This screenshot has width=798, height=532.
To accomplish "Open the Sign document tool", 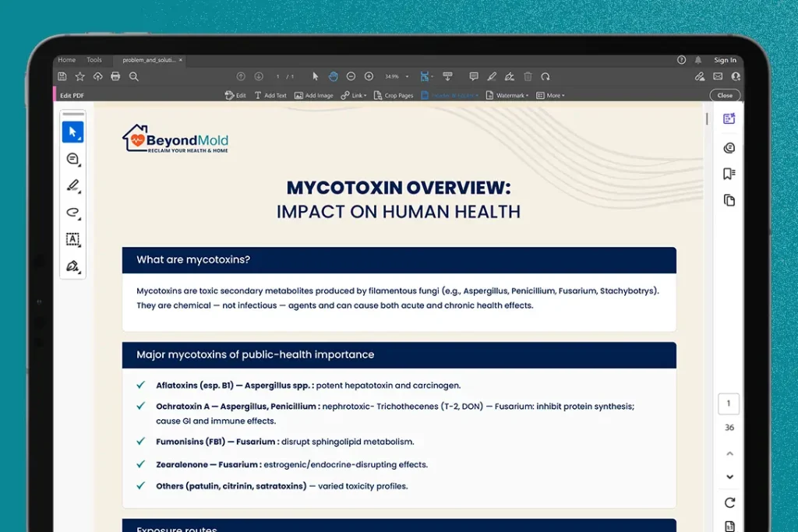I will pyautogui.click(x=510, y=76).
